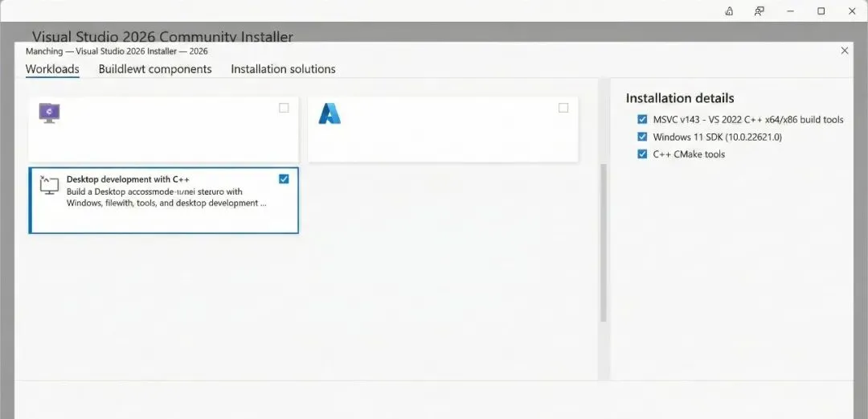Click the purple monitor workload icon
The image size is (868, 419).
click(49, 113)
